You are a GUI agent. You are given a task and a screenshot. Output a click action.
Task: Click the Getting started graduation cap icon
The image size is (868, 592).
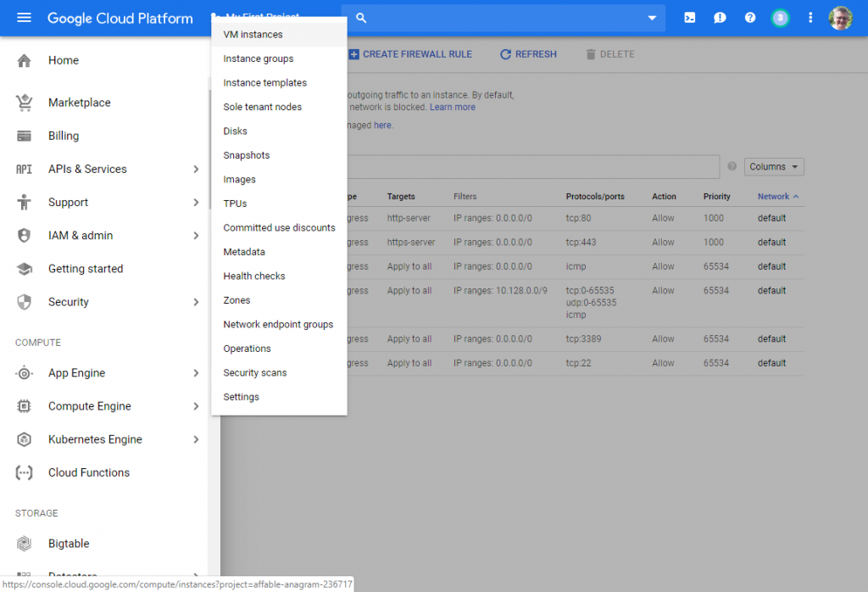tap(24, 269)
